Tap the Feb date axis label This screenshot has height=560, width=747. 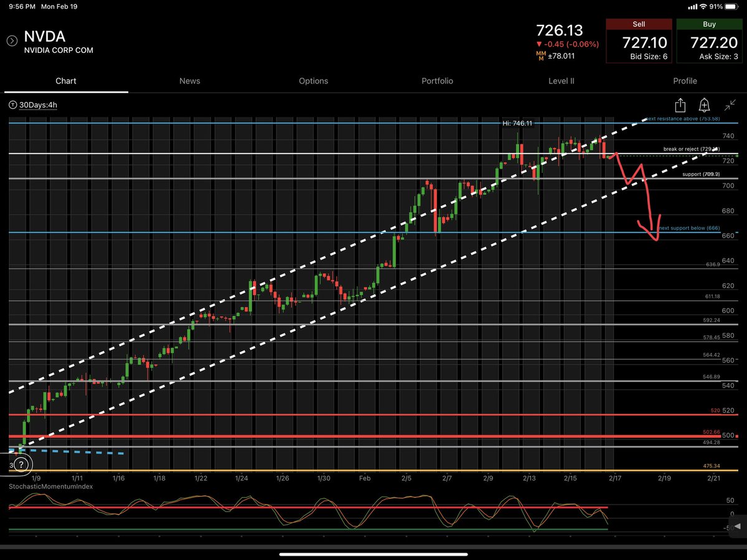point(365,478)
